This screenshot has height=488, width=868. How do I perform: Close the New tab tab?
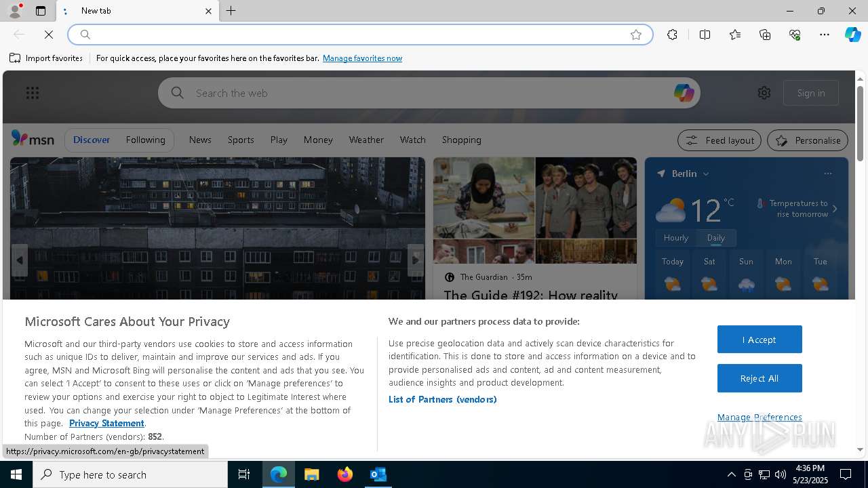(208, 11)
